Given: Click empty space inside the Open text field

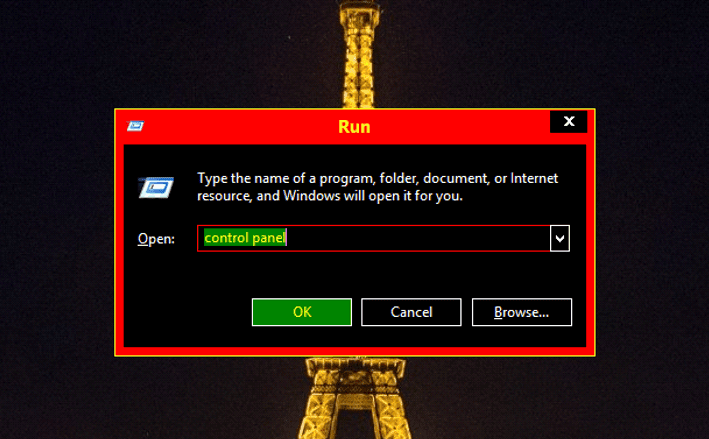Looking at the screenshot, I should point(416,238).
